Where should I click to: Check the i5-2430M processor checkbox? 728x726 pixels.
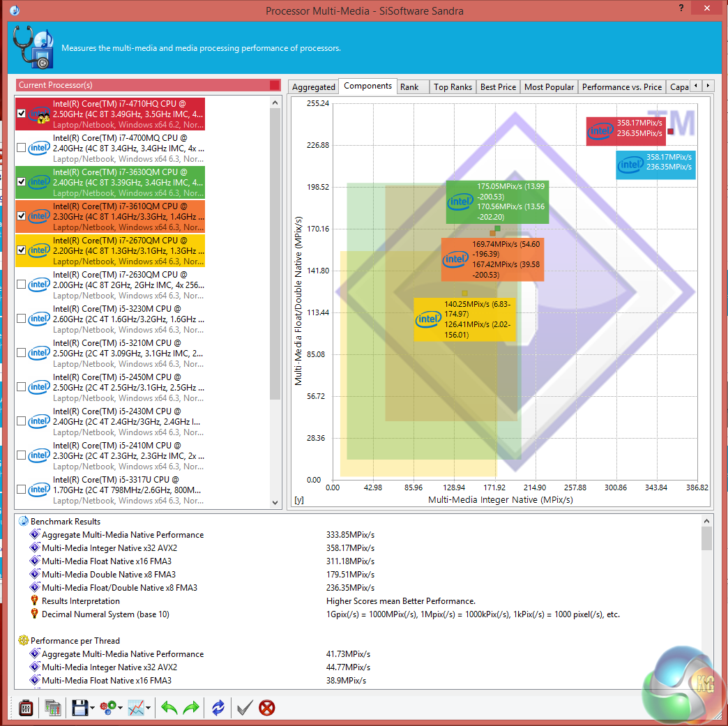point(21,421)
